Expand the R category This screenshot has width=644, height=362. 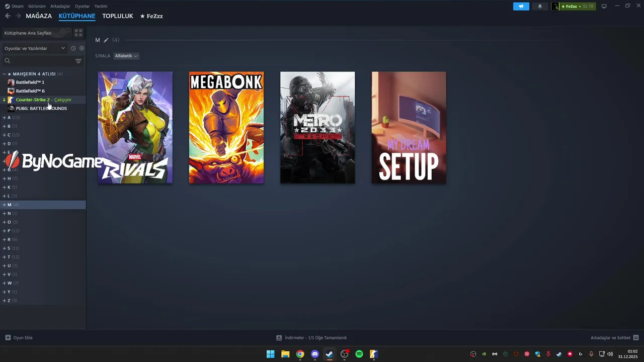coord(4,239)
